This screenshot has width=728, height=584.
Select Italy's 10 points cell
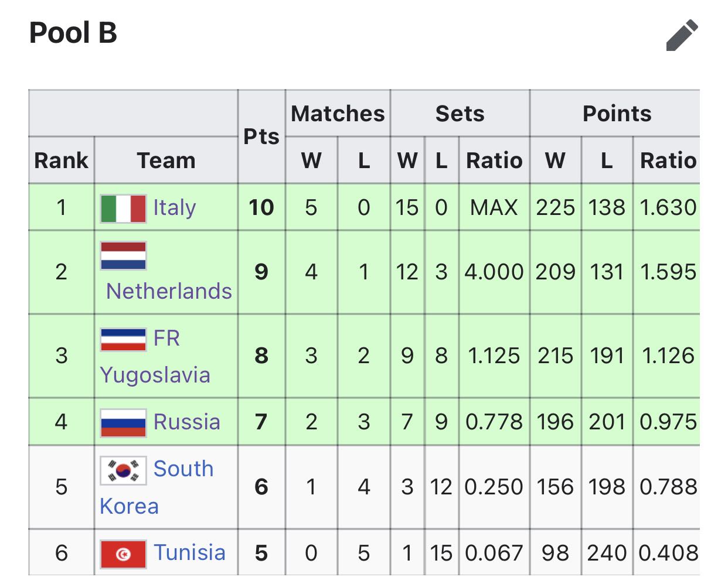click(261, 207)
